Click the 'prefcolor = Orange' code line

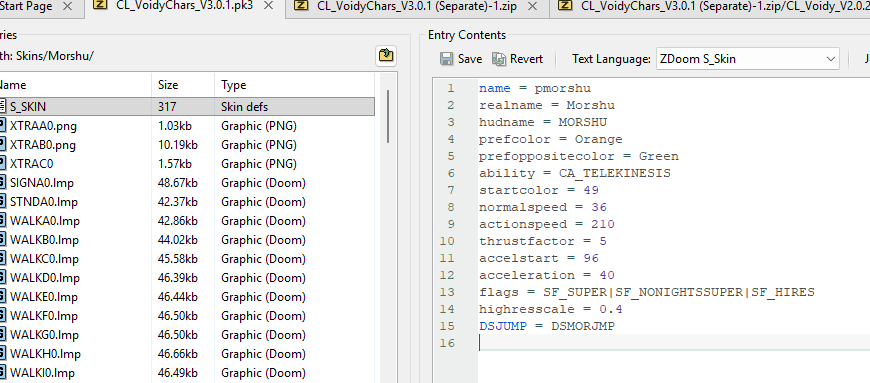pyautogui.click(x=550, y=139)
